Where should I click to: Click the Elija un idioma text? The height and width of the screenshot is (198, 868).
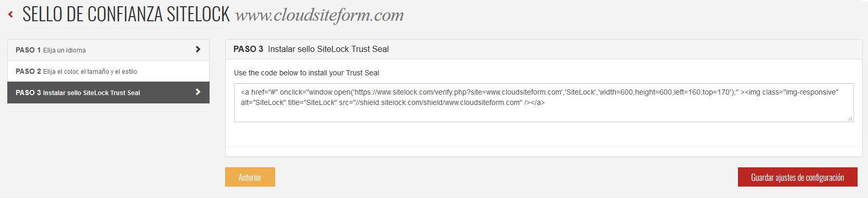pos(64,50)
